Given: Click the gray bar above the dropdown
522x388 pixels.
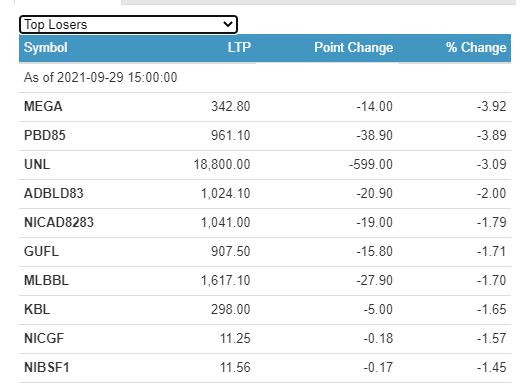Looking at the screenshot, I should [x=318, y=2].
